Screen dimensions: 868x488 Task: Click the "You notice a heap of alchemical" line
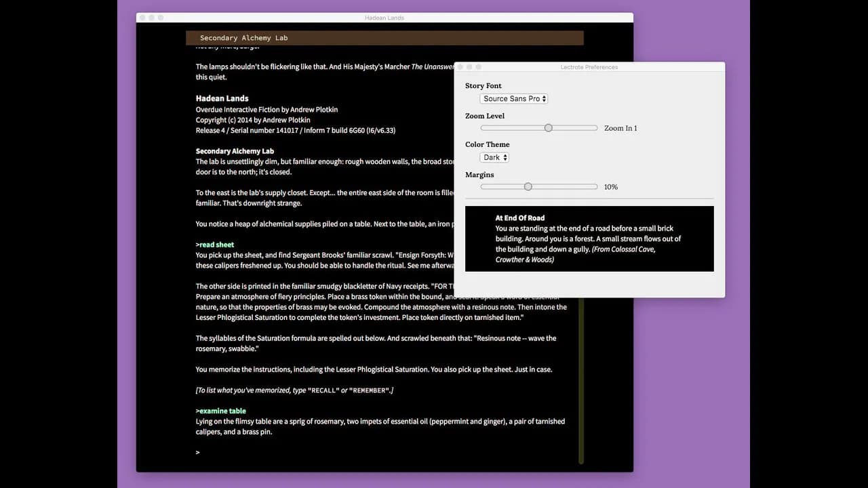click(325, 224)
